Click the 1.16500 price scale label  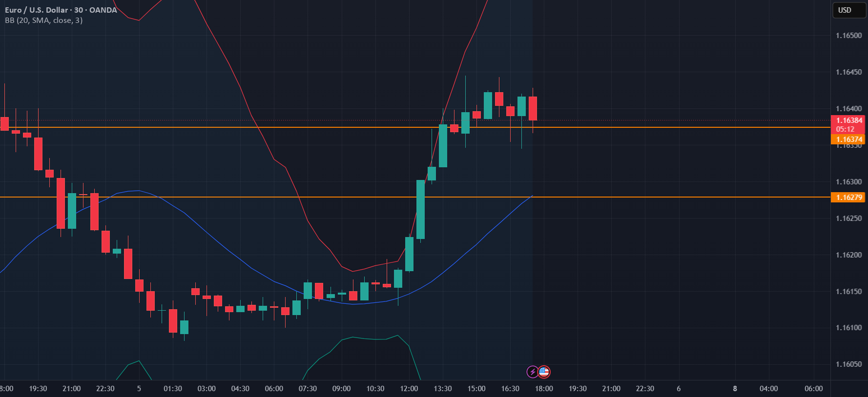point(848,36)
